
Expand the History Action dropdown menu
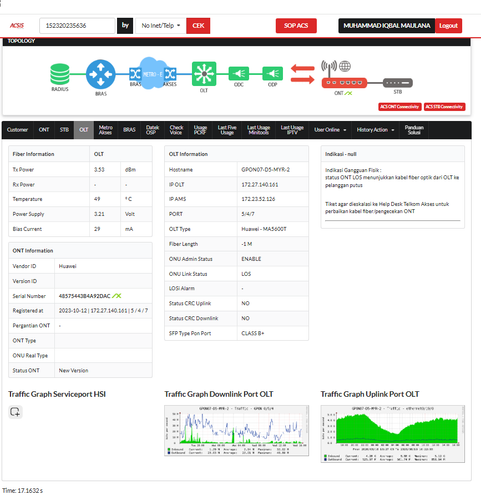pyautogui.click(x=375, y=130)
